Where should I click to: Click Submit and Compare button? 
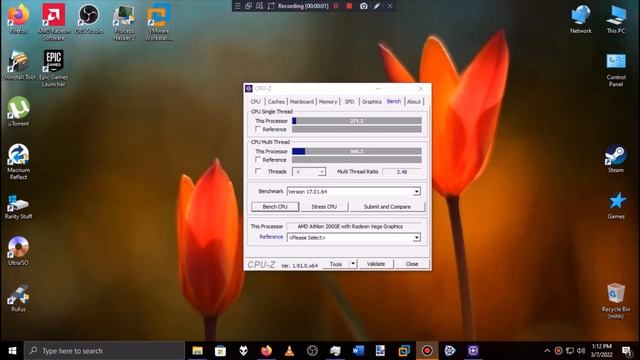(387, 207)
